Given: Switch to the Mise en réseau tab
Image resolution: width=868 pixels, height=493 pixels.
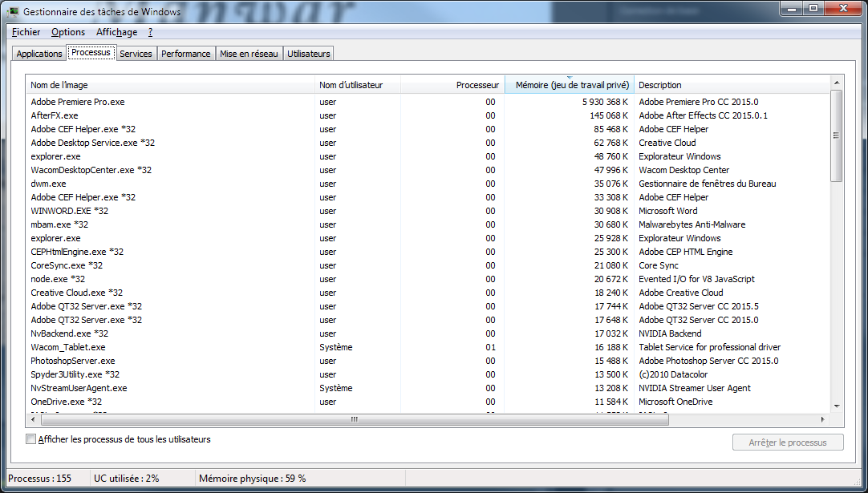Looking at the screenshot, I should point(249,54).
